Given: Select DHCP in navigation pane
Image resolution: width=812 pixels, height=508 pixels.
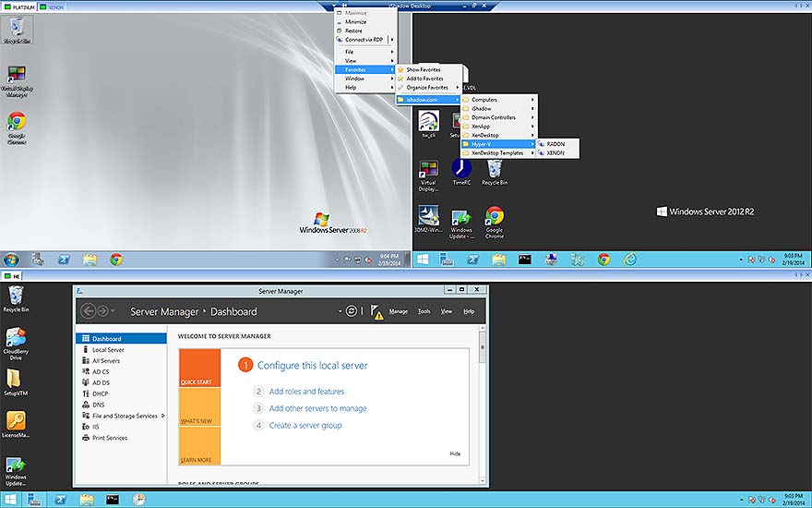Looking at the screenshot, I should pos(121,394).
